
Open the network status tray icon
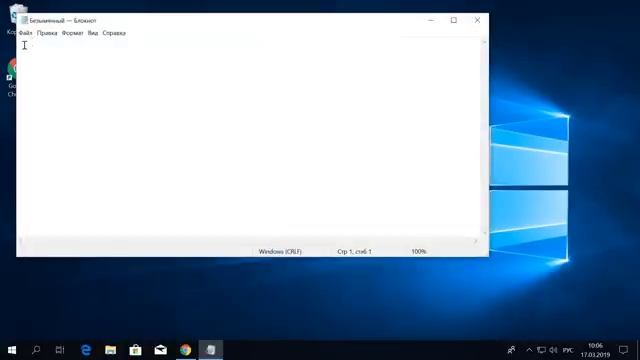point(541,350)
